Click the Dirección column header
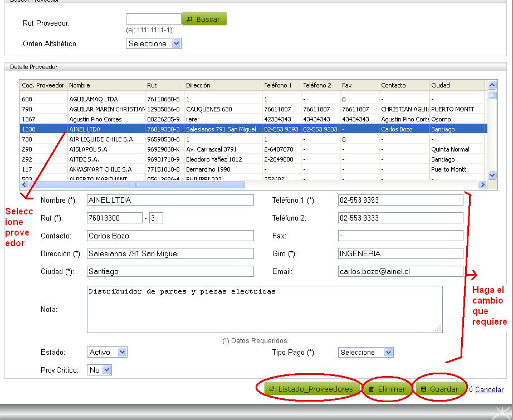This screenshot has width=513, height=420. (x=223, y=85)
